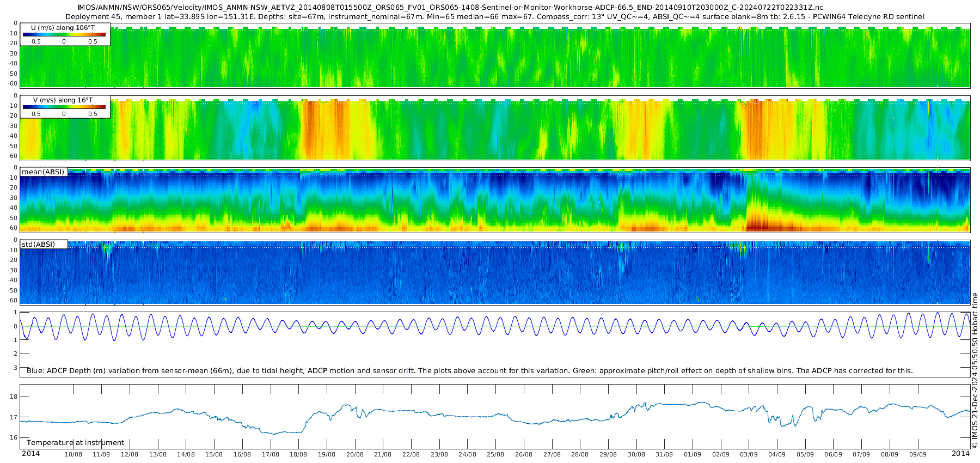Image resolution: width=980 pixels, height=463 pixels.
Task: Click the 23/08 date tick label
Action: pyautogui.click(x=439, y=454)
